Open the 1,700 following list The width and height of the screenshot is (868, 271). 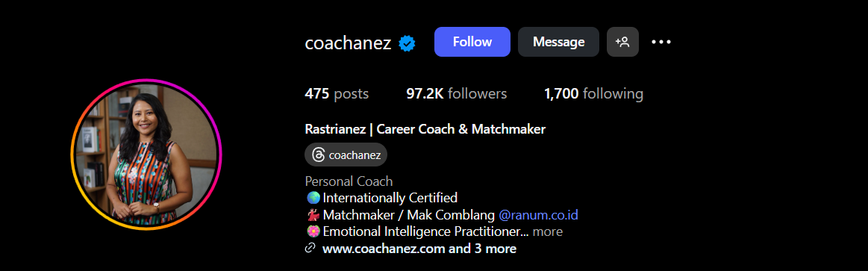point(594,93)
